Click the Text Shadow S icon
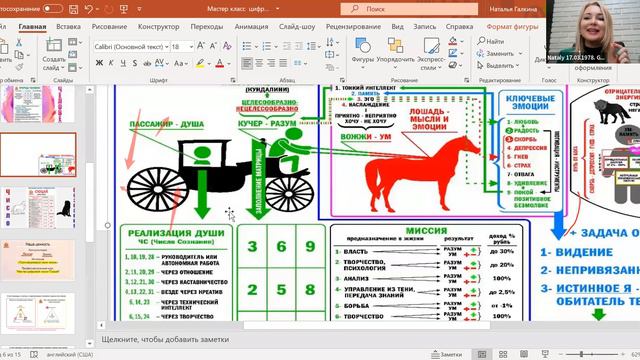 [135, 63]
